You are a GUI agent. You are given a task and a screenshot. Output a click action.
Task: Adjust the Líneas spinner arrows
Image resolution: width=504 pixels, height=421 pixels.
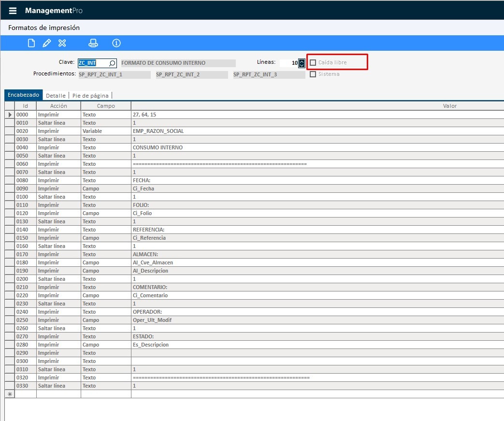(x=302, y=63)
